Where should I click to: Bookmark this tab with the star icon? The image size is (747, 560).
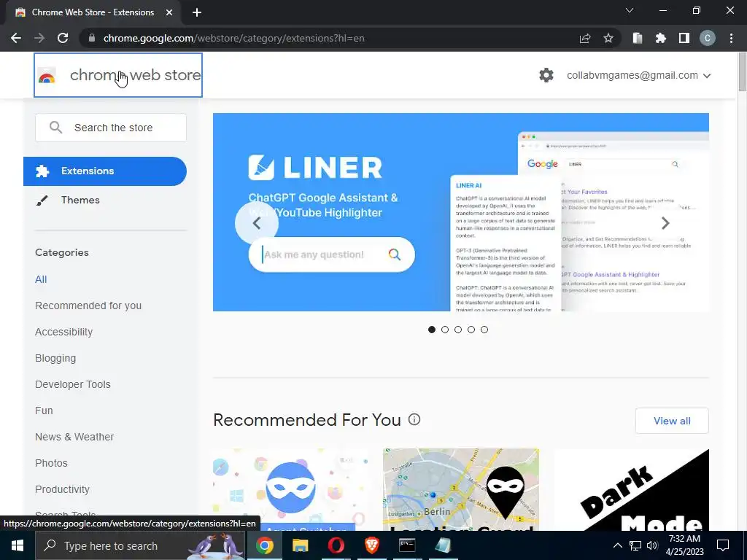608,38
